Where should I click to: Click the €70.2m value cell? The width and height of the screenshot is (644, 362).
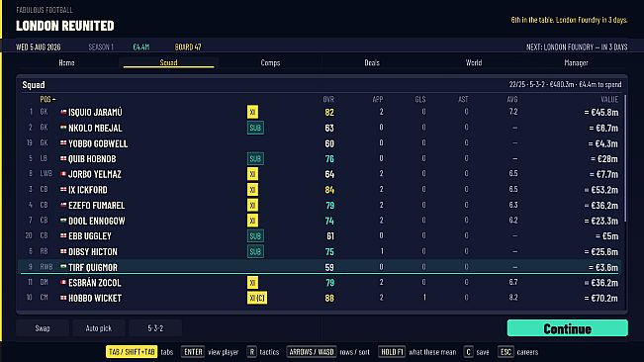pos(600,299)
